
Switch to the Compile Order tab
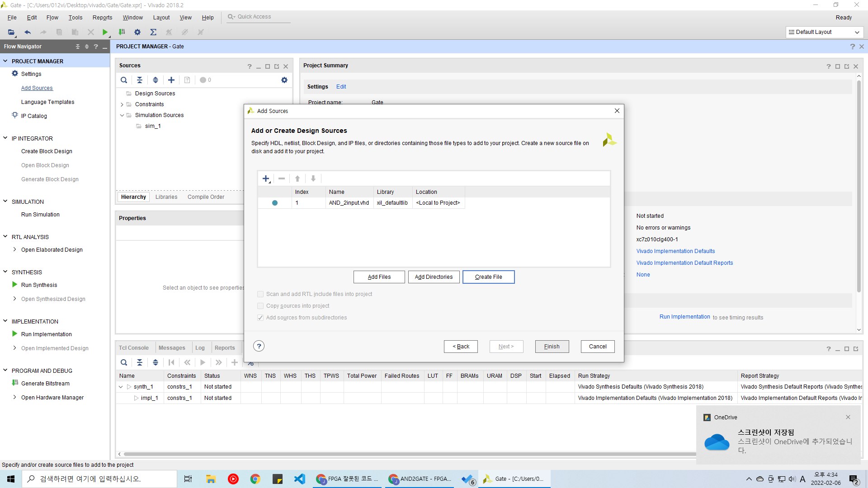pyautogui.click(x=206, y=197)
